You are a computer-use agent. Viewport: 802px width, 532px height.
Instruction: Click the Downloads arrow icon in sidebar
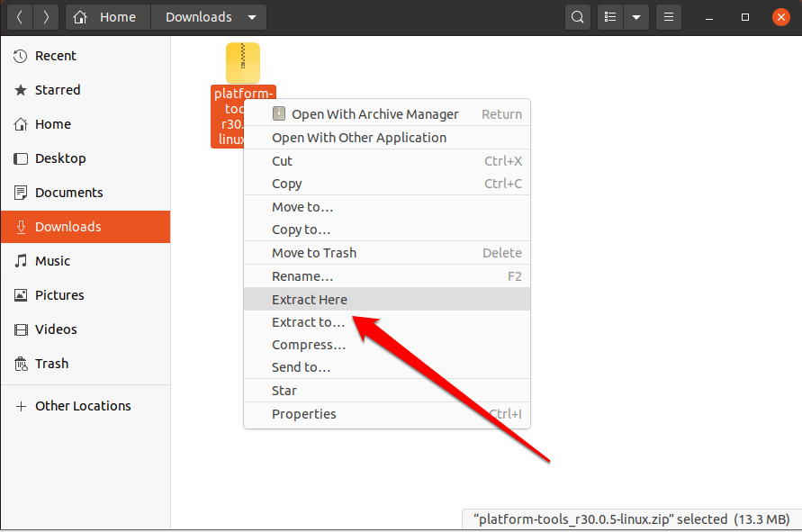click(21, 227)
